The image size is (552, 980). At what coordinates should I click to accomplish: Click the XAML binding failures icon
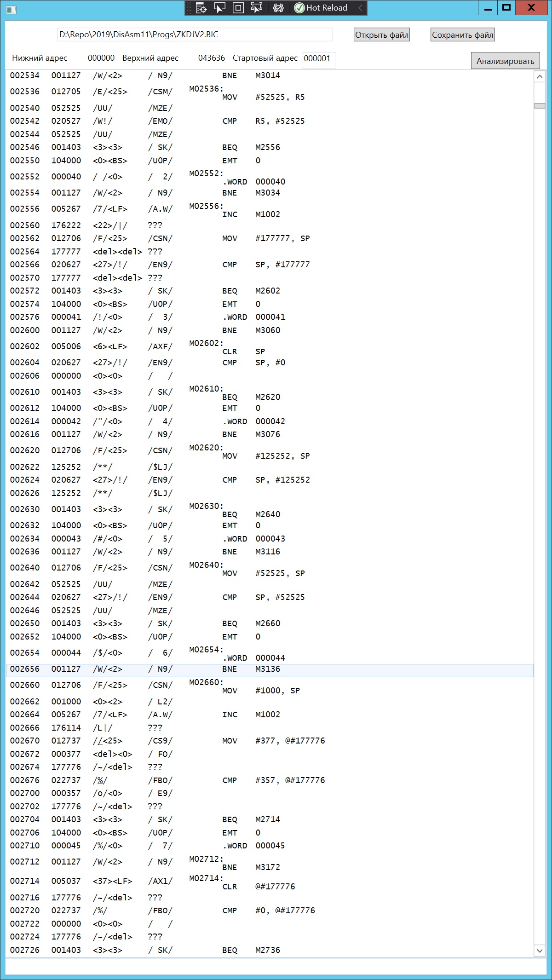pyautogui.click(x=278, y=8)
